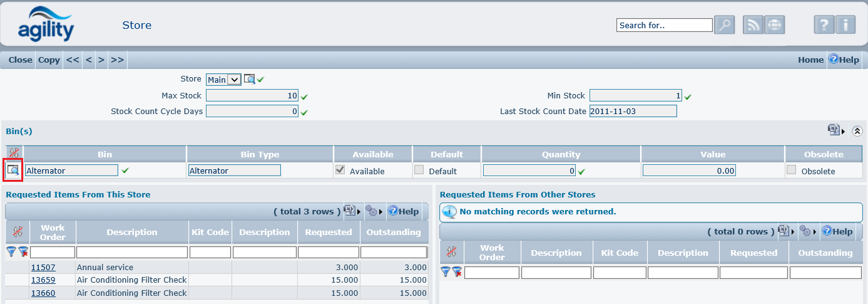Open the Store dropdown showing Main
This screenshot has height=304, width=868.
pos(224,80)
